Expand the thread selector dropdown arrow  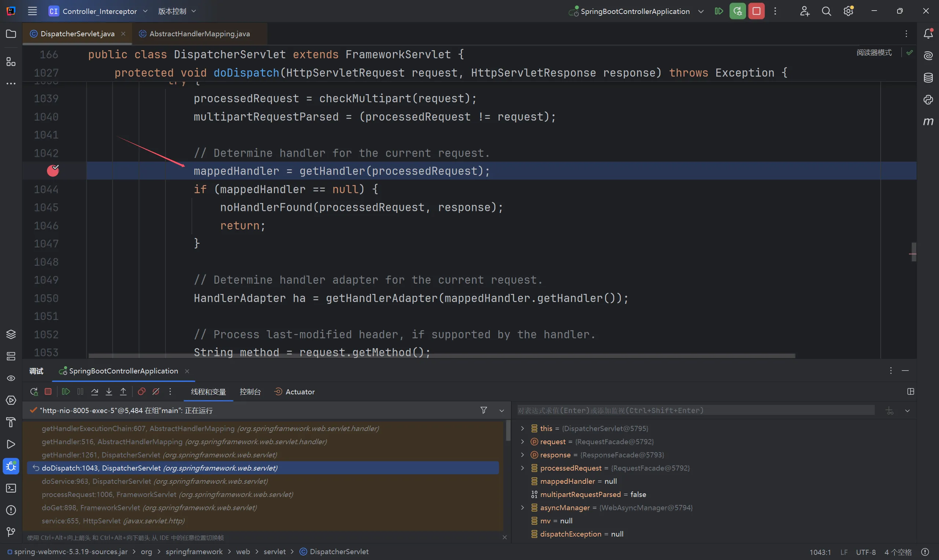tap(501, 410)
